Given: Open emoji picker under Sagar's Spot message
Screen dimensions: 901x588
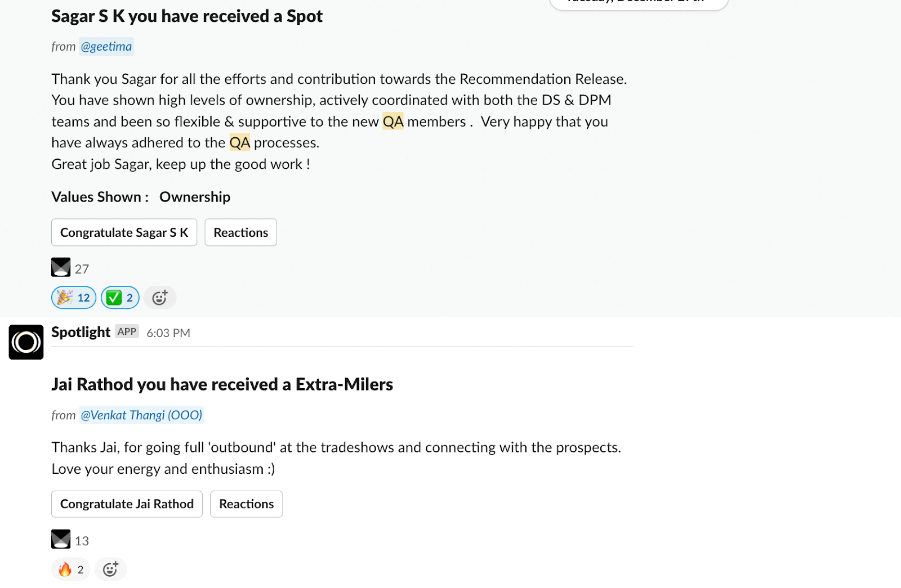Looking at the screenshot, I should (160, 297).
